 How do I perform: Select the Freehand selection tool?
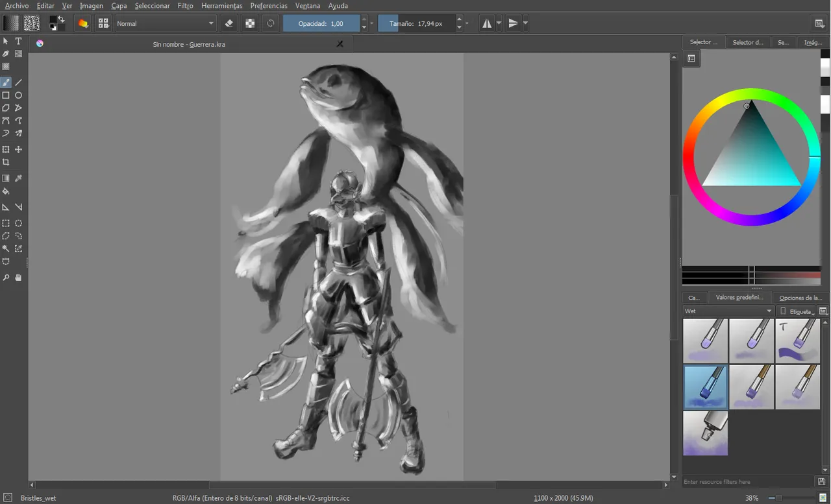pos(19,236)
